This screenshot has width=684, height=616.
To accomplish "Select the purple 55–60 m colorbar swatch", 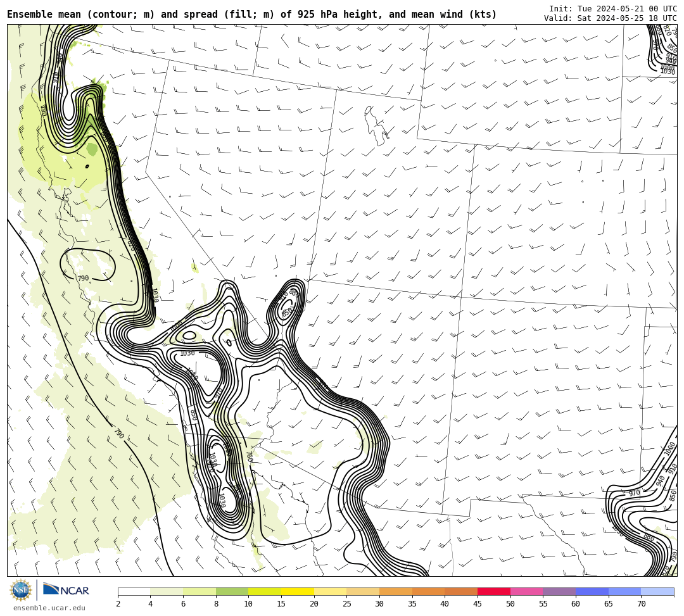I will (x=559, y=591).
